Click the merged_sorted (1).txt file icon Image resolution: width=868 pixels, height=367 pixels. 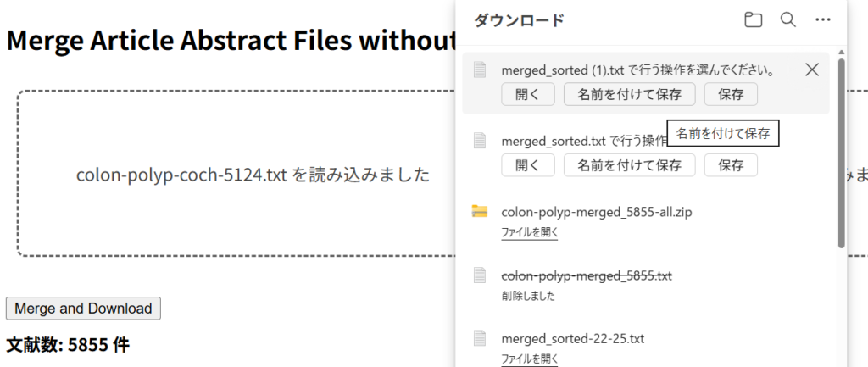pyautogui.click(x=480, y=70)
